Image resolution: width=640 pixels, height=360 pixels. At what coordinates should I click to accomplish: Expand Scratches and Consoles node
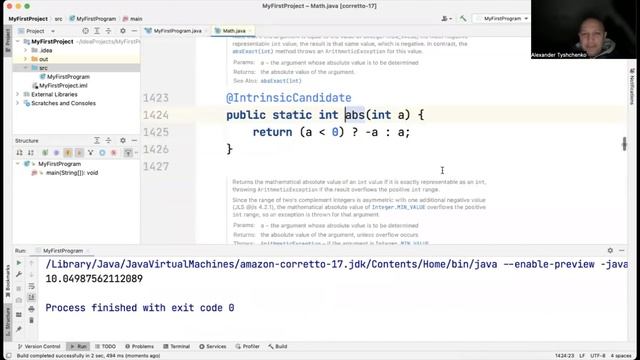18,103
